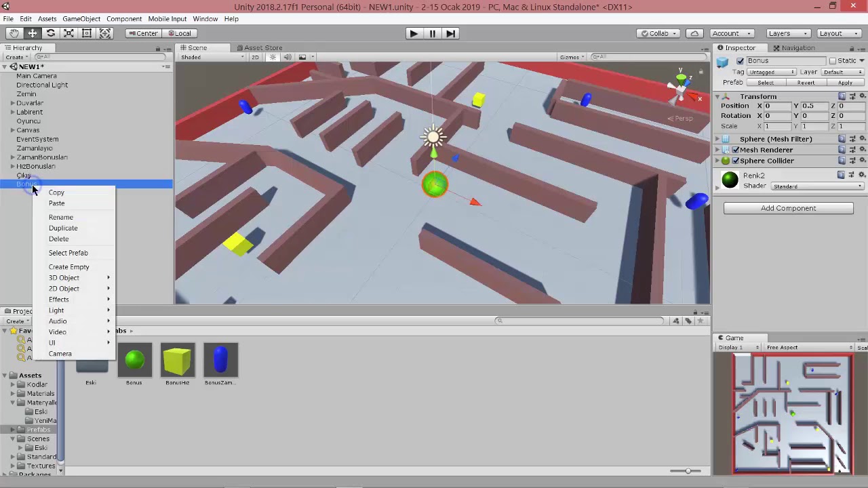Toggle 2D scene view mode
868x488 pixels.
coord(255,57)
